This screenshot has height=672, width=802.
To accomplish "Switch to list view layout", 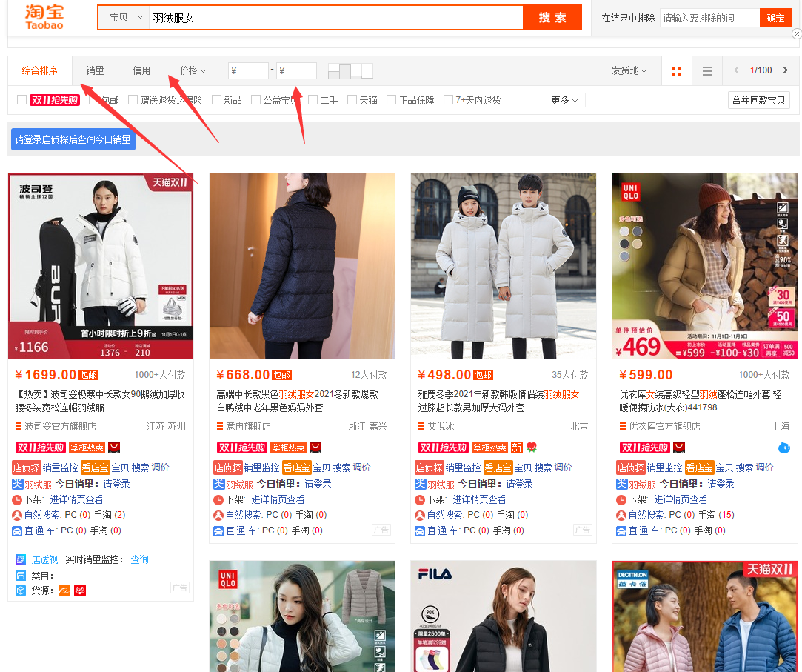I will click(707, 70).
